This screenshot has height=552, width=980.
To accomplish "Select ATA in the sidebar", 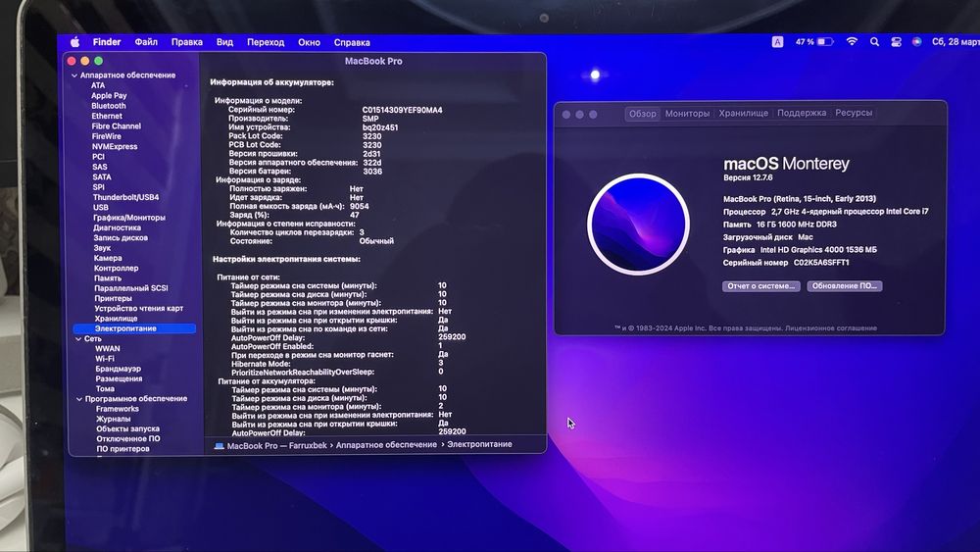I will [x=97, y=85].
